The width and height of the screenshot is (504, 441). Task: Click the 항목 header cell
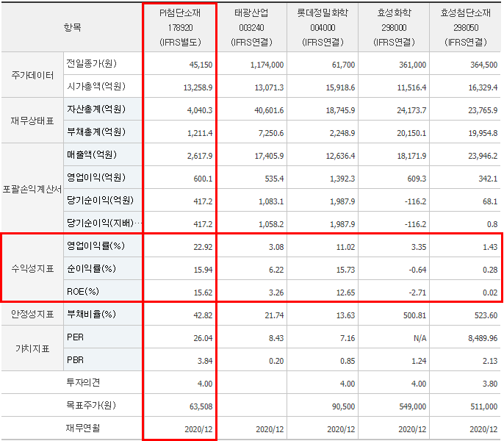pyautogui.click(x=72, y=28)
